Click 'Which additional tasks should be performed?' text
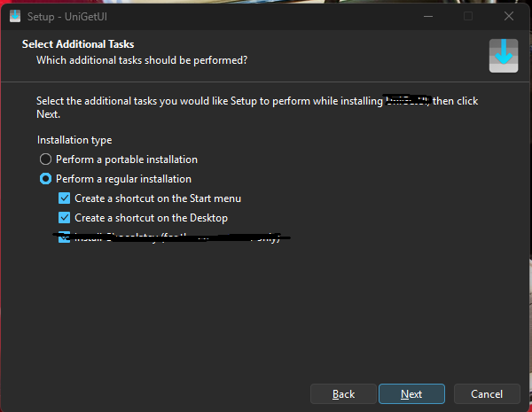 (142, 60)
